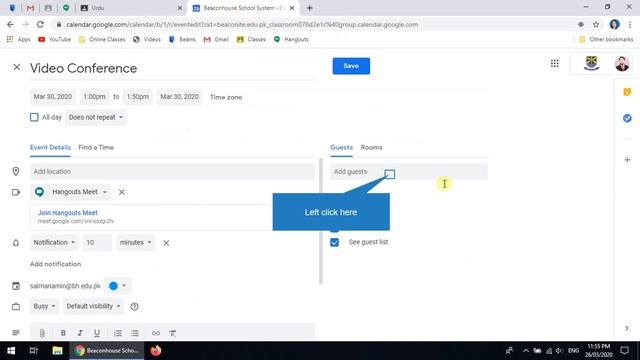
Task: Open Other bookmarks folder
Action: [x=606, y=39]
